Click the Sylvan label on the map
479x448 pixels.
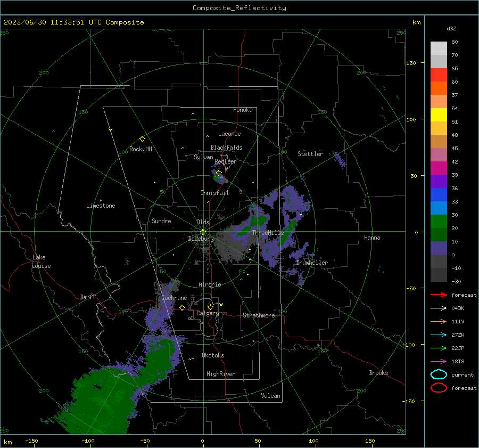(203, 157)
